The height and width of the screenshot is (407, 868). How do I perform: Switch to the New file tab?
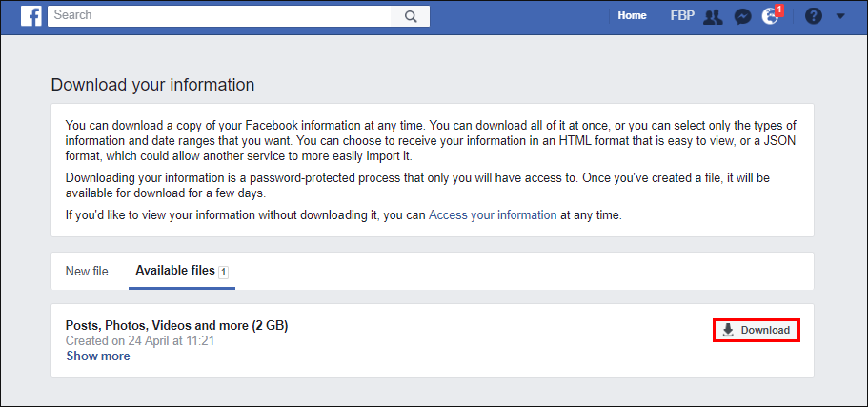click(x=87, y=272)
